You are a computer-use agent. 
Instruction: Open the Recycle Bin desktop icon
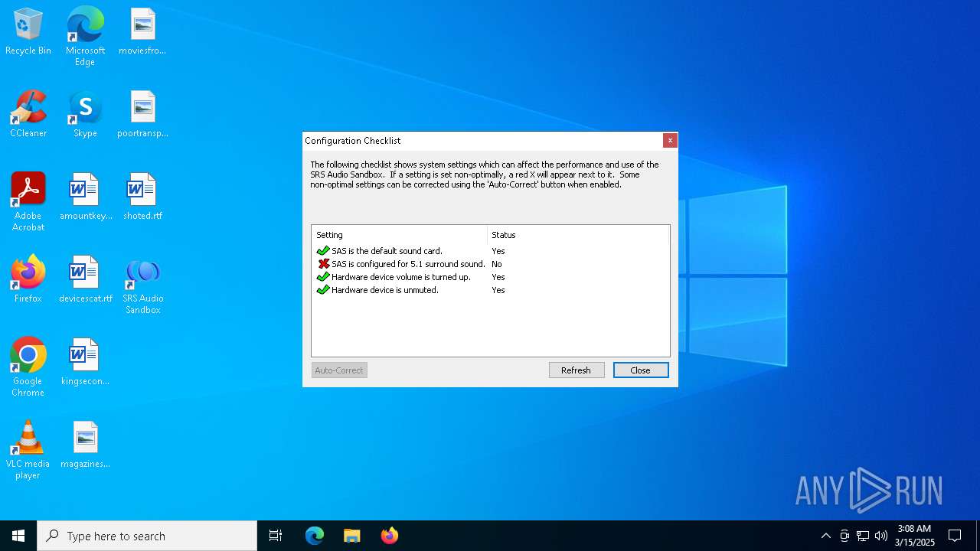pos(28,32)
